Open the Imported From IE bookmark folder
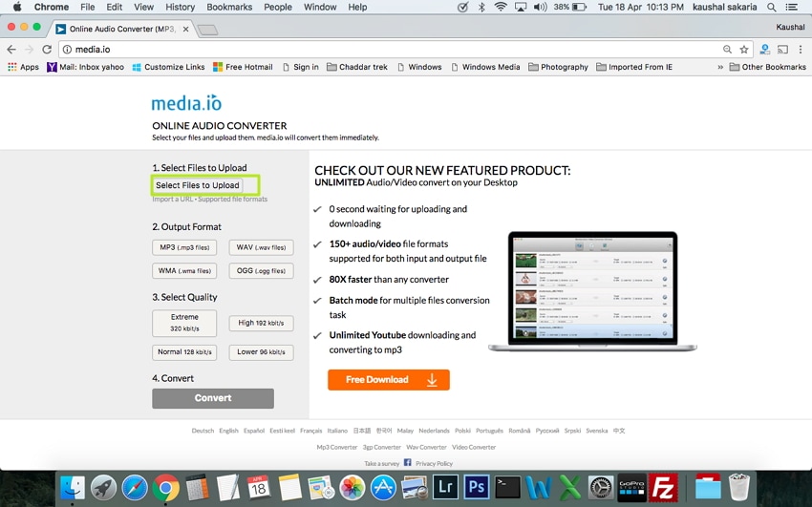Viewport: 812px width, 507px height. [x=634, y=67]
